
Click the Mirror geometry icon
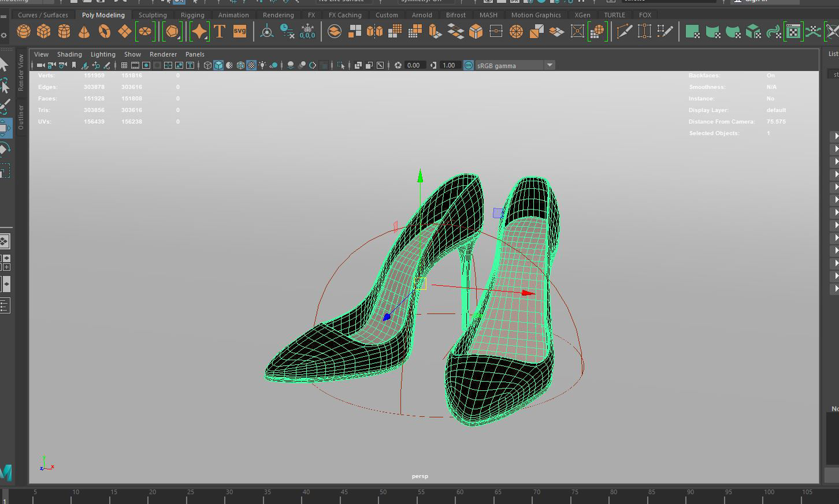coord(374,31)
